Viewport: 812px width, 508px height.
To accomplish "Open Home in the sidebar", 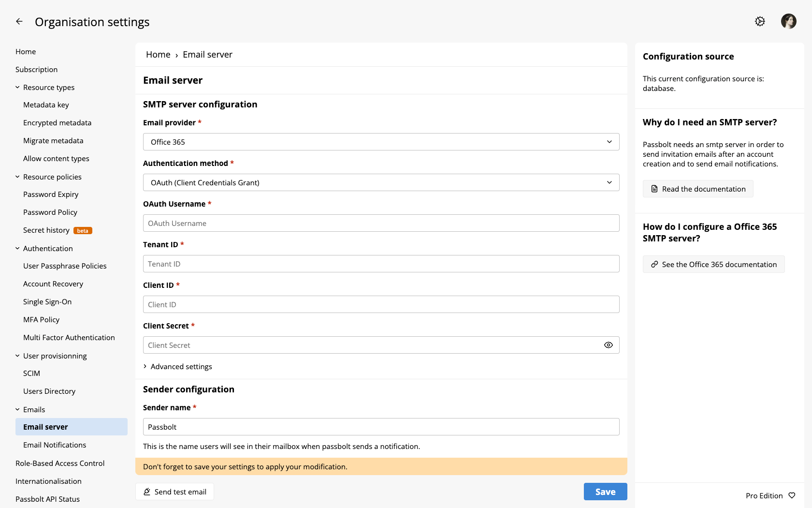I will pyautogui.click(x=26, y=51).
